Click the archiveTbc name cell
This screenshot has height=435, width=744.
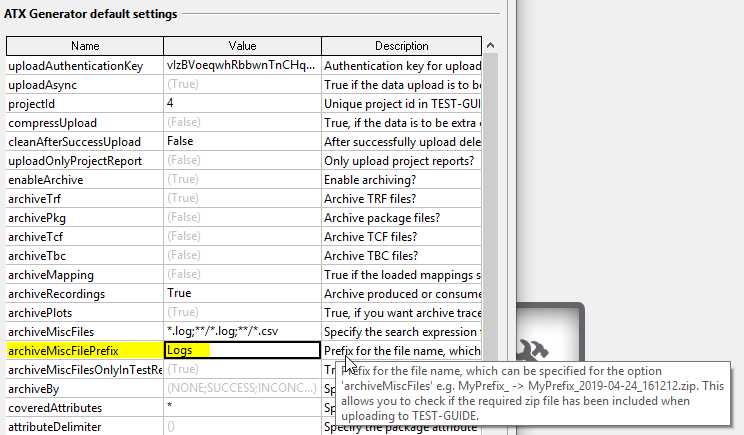point(85,255)
